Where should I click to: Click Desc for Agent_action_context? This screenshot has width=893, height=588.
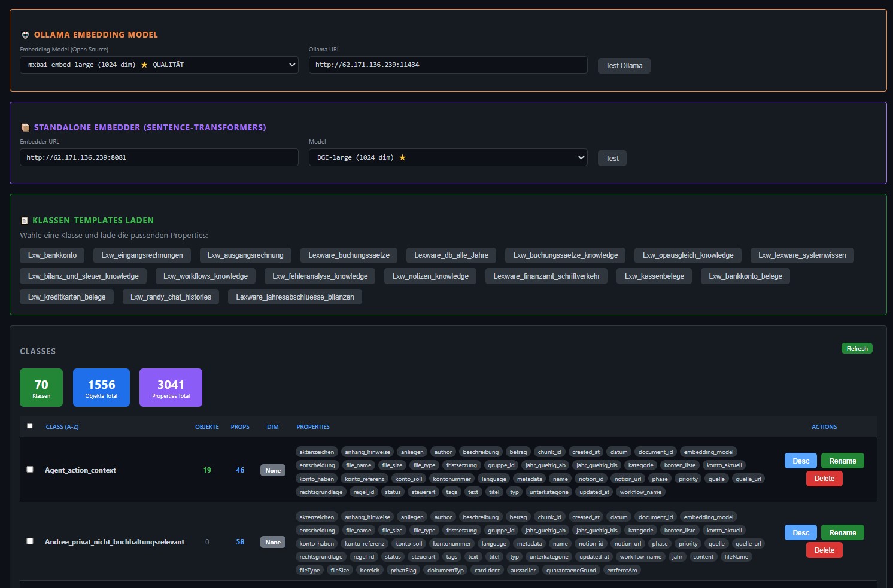801,461
